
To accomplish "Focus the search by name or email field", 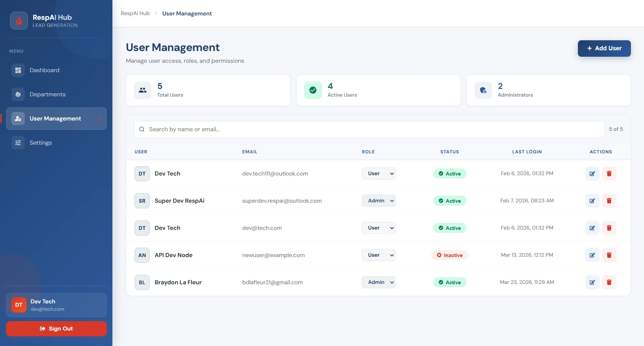I will (x=369, y=129).
